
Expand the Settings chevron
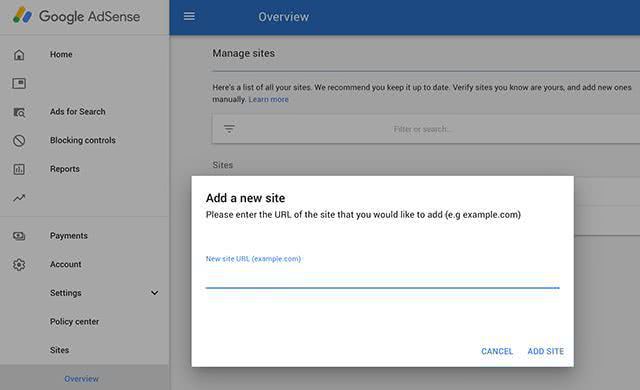coord(155,293)
